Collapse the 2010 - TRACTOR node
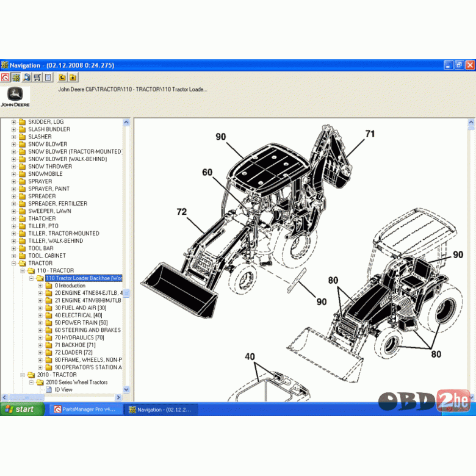The height and width of the screenshot is (476, 476). coord(23,375)
